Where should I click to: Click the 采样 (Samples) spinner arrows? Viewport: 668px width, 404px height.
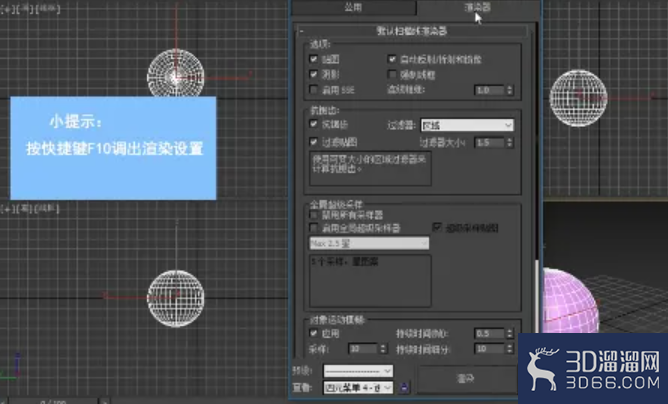383,349
